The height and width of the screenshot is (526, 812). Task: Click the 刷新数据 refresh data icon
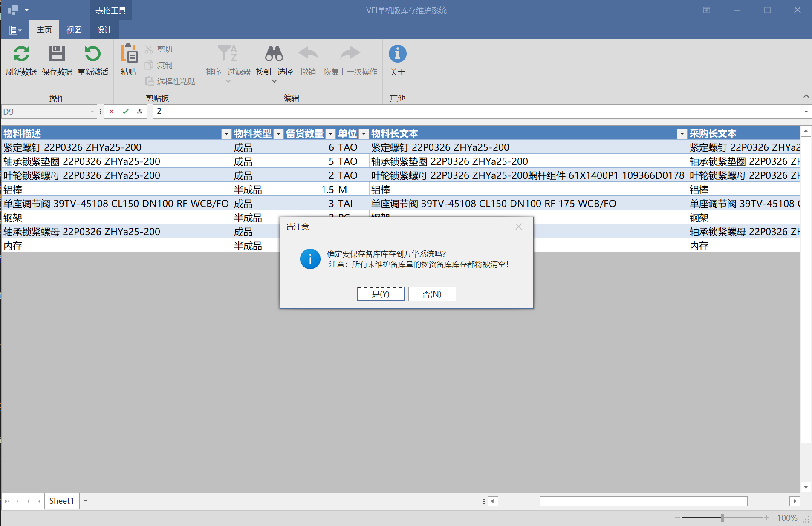click(x=21, y=54)
